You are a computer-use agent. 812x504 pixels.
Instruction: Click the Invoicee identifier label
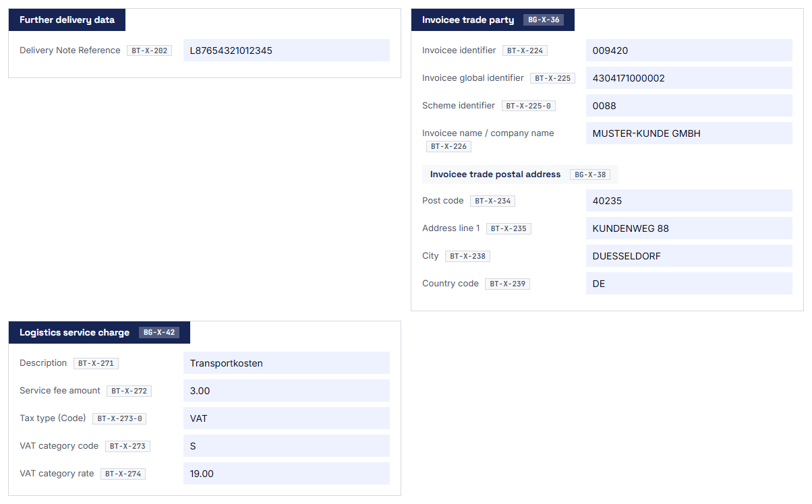click(459, 51)
